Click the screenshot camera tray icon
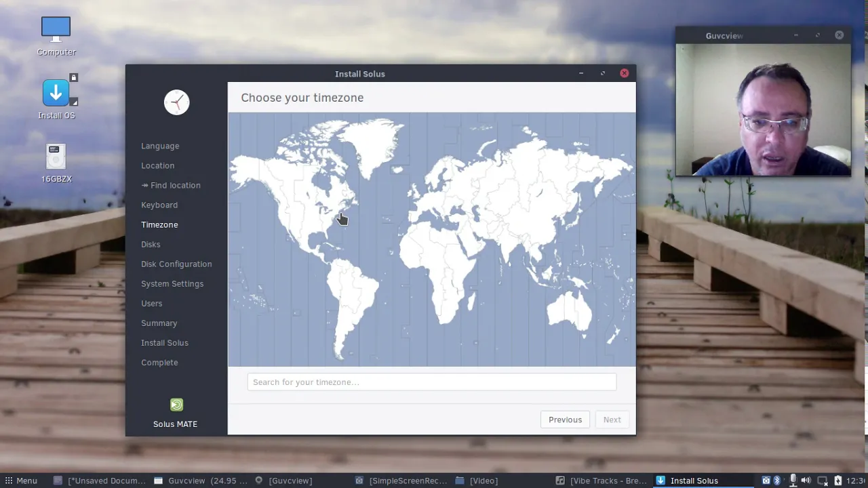Viewport: 868px width, 488px height. [766, 481]
